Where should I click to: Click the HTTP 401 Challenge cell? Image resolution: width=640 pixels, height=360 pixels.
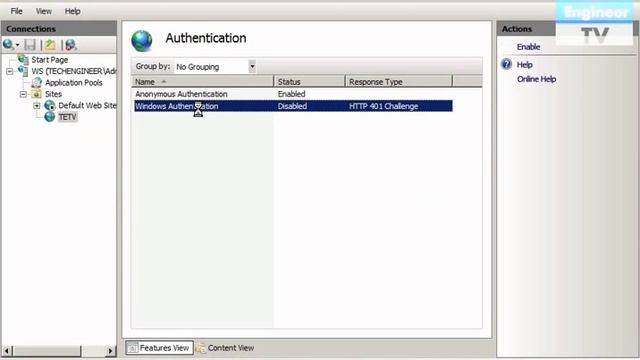tap(384, 106)
